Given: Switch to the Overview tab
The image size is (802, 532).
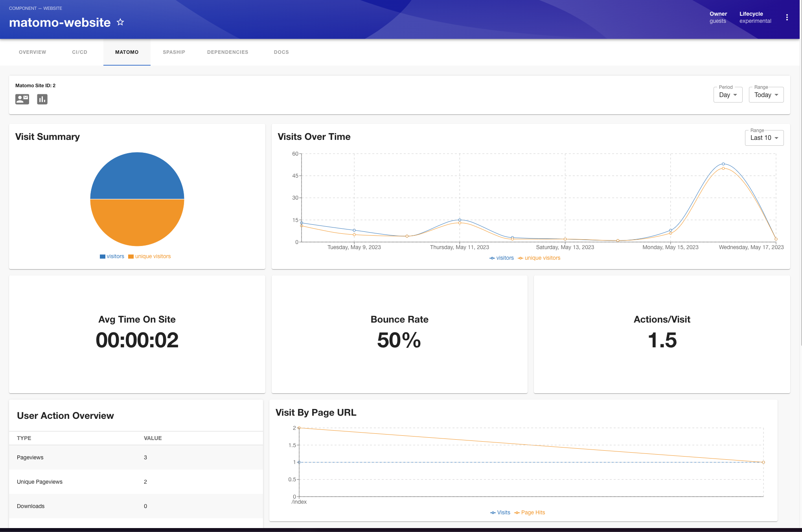Looking at the screenshot, I should 33,52.
